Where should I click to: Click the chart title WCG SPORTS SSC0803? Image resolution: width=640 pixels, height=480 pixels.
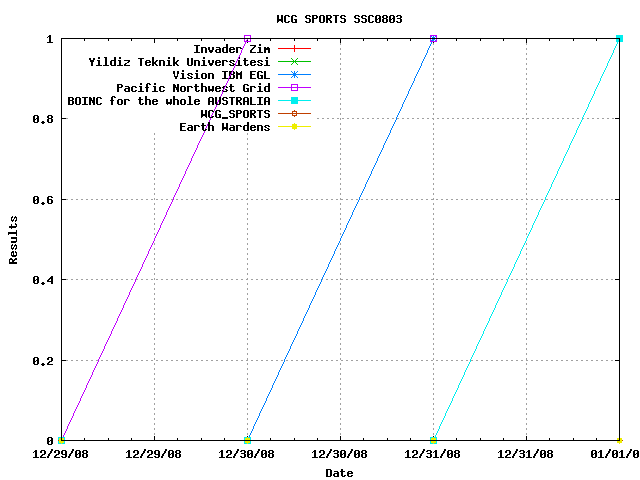(x=339, y=19)
